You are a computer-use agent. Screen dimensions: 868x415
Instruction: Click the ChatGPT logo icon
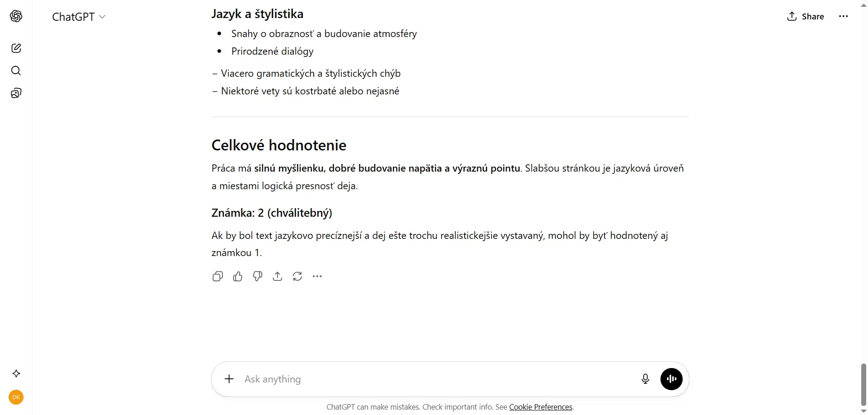tap(16, 16)
